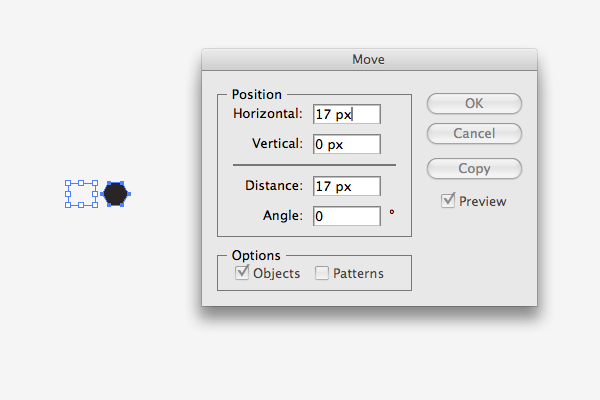Image resolution: width=600 pixels, height=400 pixels.
Task: Enable the Patterns checkbox
Action: [x=322, y=273]
